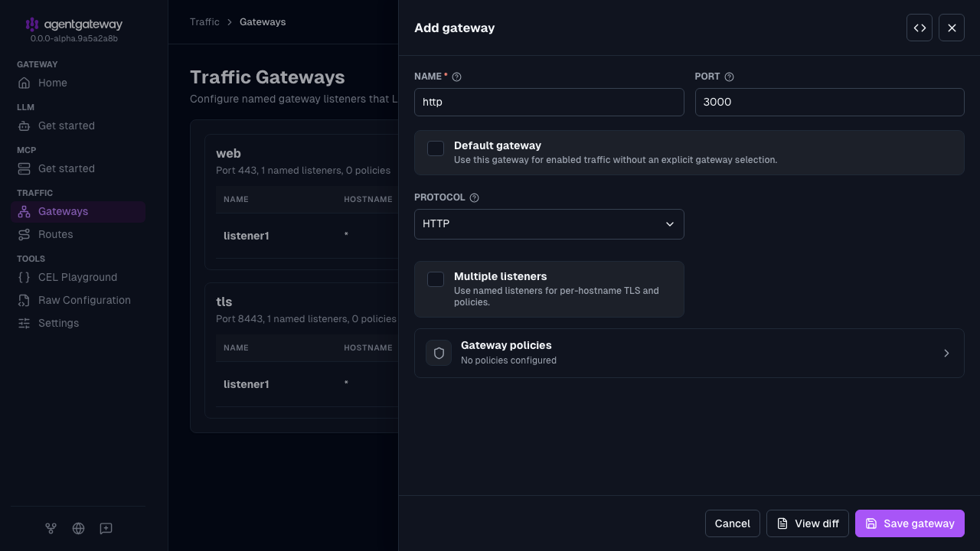980x551 pixels.
Task: Click the feedback message icon at sidebar bottom
Action: [106, 528]
